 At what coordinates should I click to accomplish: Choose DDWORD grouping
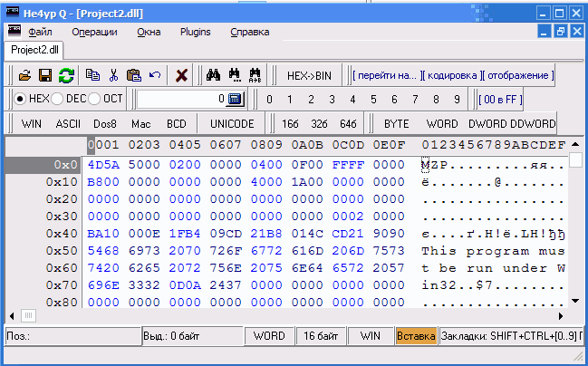click(x=533, y=124)
